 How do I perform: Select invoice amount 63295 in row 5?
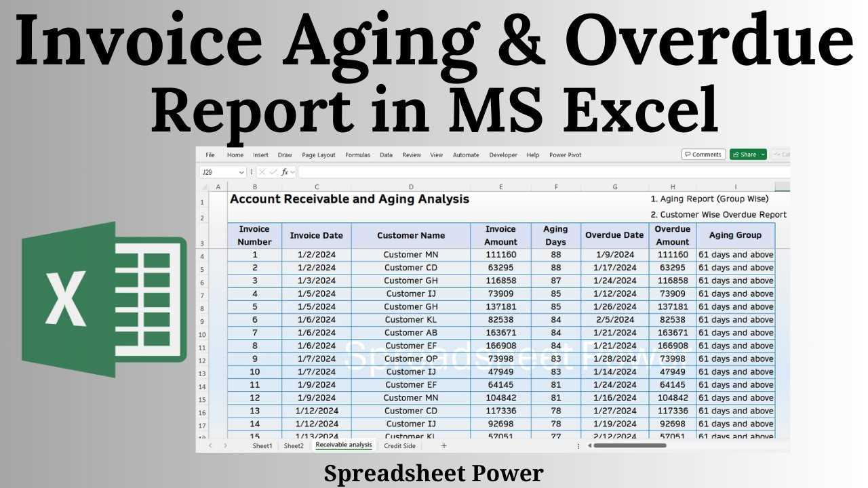point(500,268)
